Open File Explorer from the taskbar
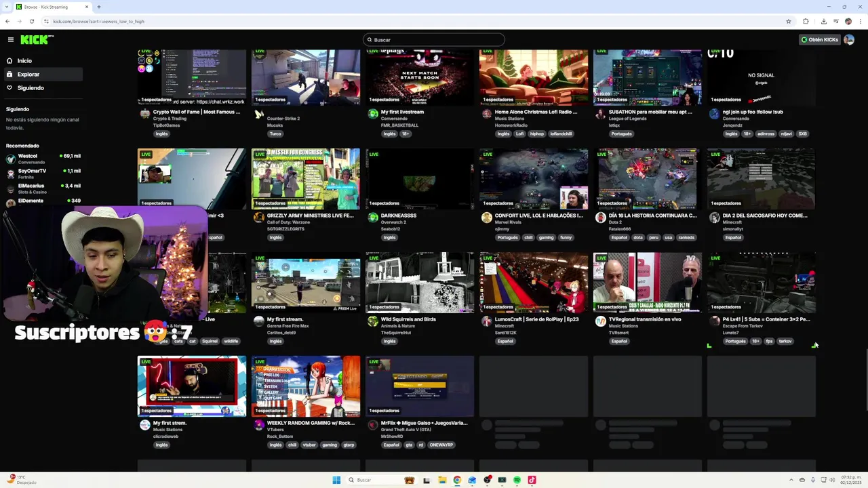868x488 pixels. click(x=442, y=480)
